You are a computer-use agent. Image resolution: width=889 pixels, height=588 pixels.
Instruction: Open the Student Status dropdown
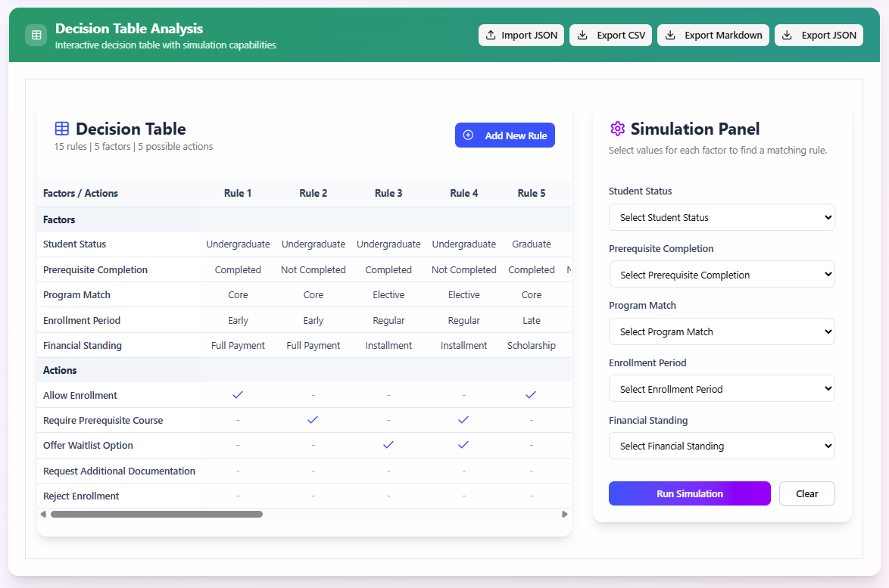tap(721, 217)
